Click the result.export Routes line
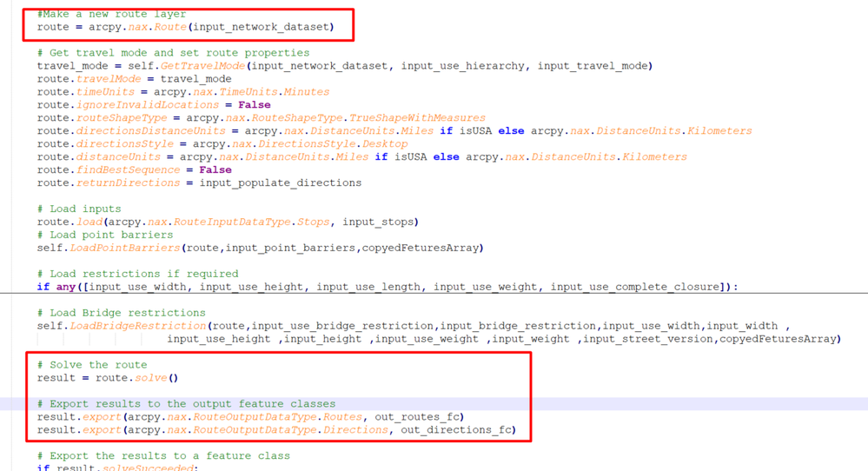This screenshot has width=868, height=471. [x=251, y=417]
